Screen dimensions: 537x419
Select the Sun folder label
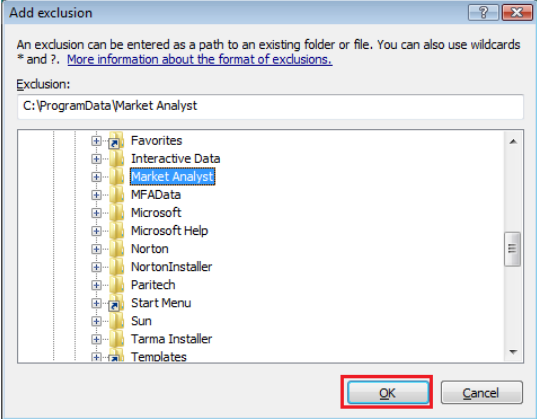click(x=141, y=321)
